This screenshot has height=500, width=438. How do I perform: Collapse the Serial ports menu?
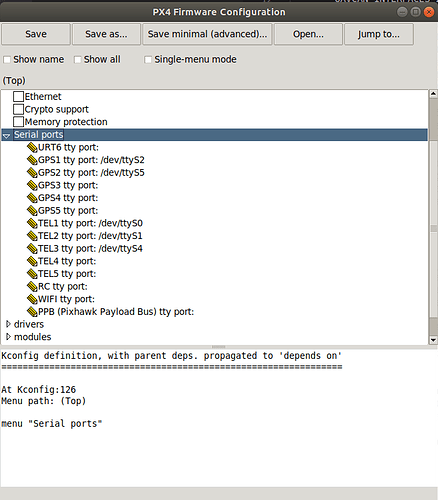pyautogui.click(x=6, y=135)
